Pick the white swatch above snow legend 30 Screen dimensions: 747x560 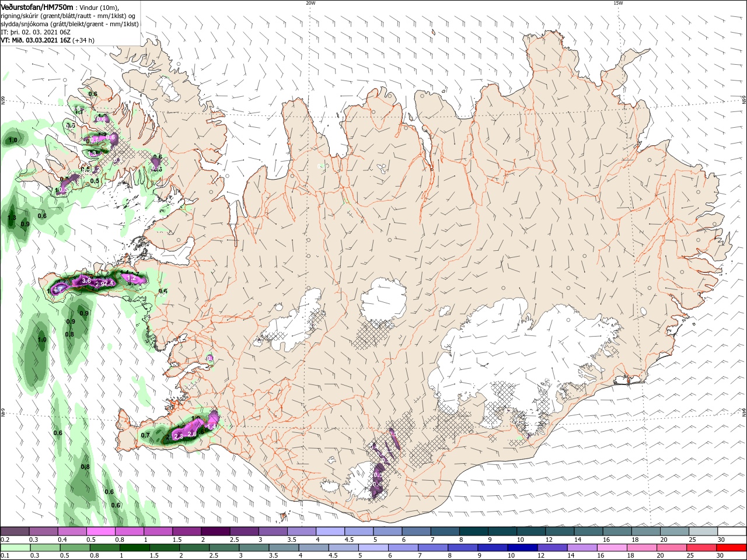[732, 531]
